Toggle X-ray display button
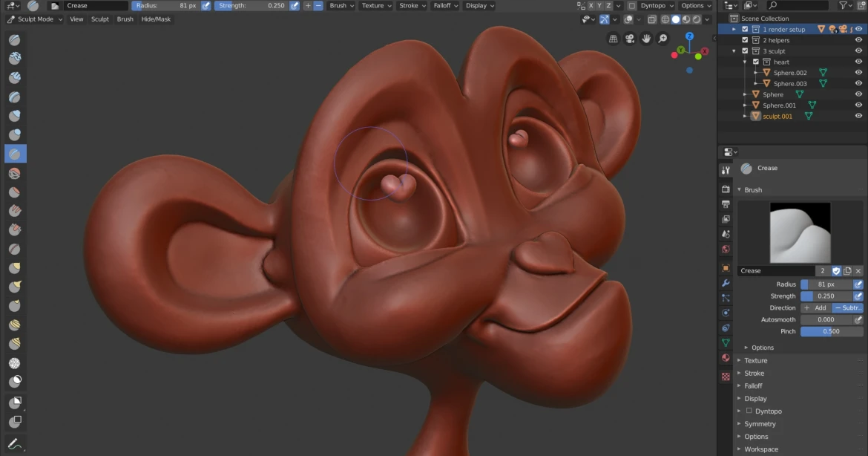Viewport: 868px width, 456px height. tap(652, 19)
